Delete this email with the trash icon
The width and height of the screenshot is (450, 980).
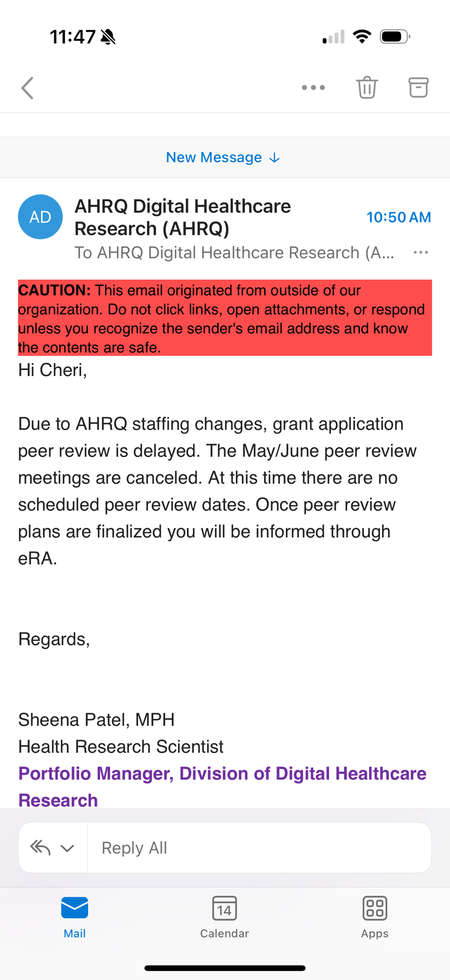(367, 88)
